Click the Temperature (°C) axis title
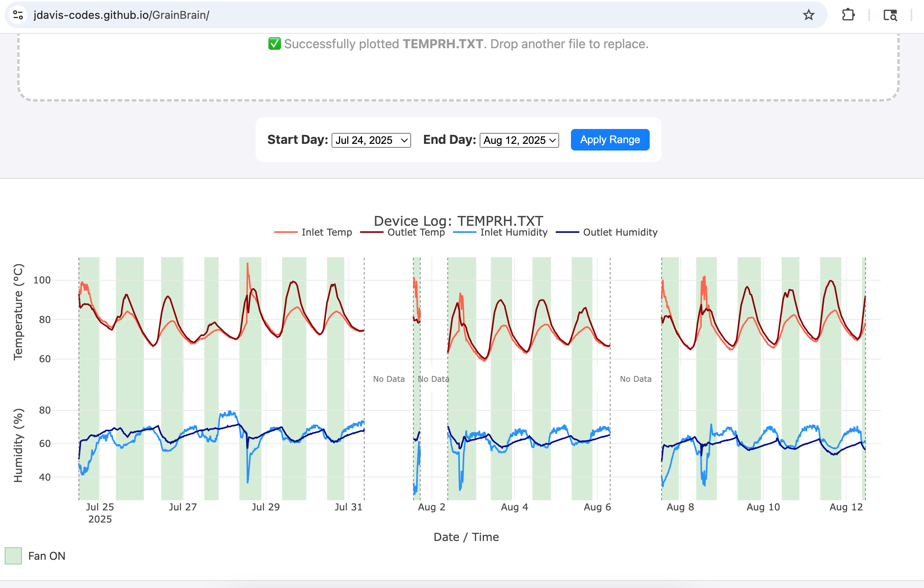 coord(18,312)
